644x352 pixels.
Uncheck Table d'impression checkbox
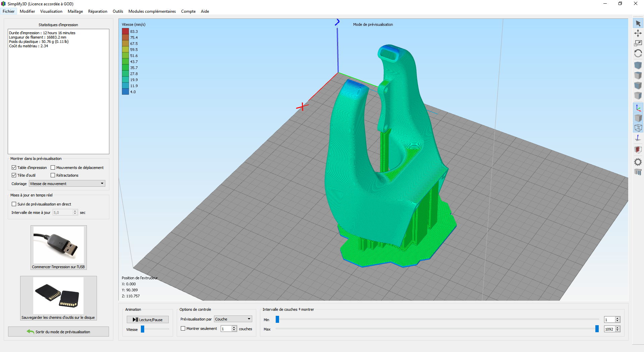tap(14, 167)
